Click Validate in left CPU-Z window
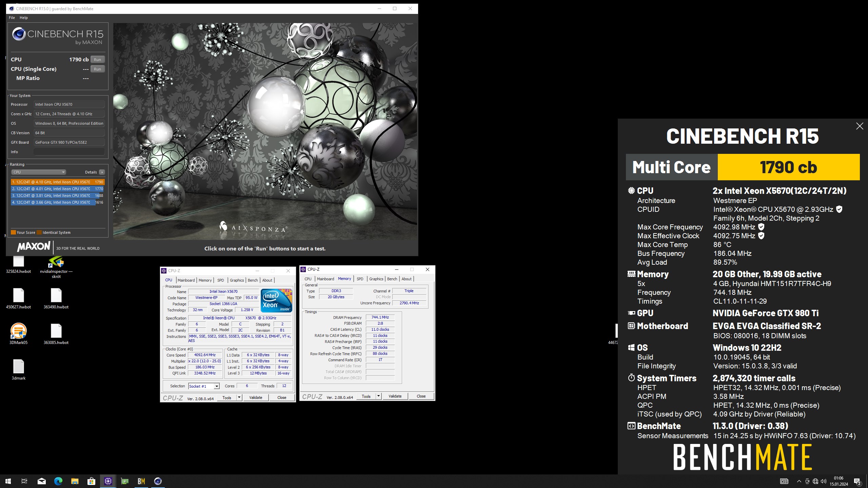The width and height of the screenshot is (868, 488). click(x=256, y=397)
